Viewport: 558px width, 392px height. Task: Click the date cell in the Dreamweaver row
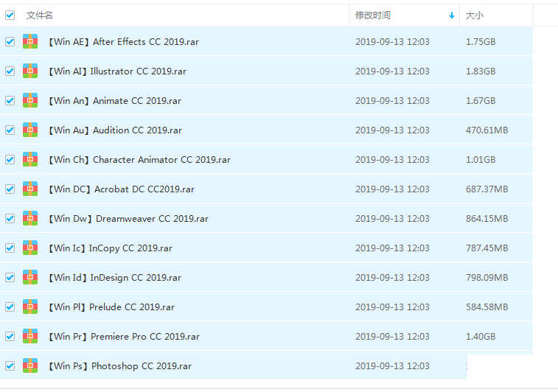point(392,218)
